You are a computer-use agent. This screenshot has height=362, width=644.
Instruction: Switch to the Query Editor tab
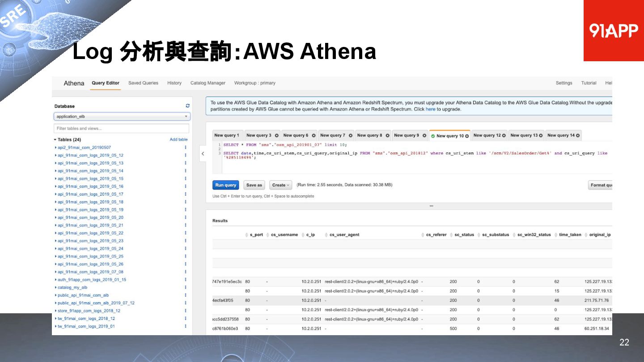[x=106, y=83]
